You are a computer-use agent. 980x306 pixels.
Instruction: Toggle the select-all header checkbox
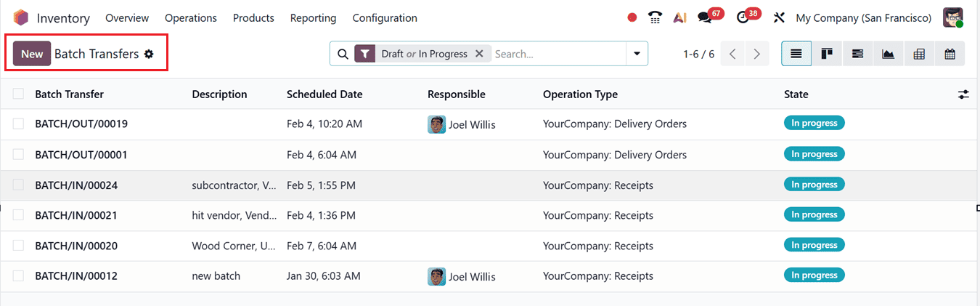[18, 94]
